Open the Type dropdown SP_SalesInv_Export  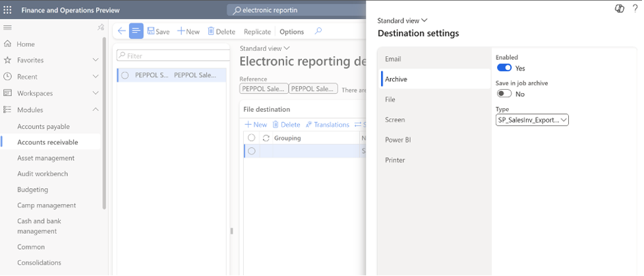click(x=532, y=120)
